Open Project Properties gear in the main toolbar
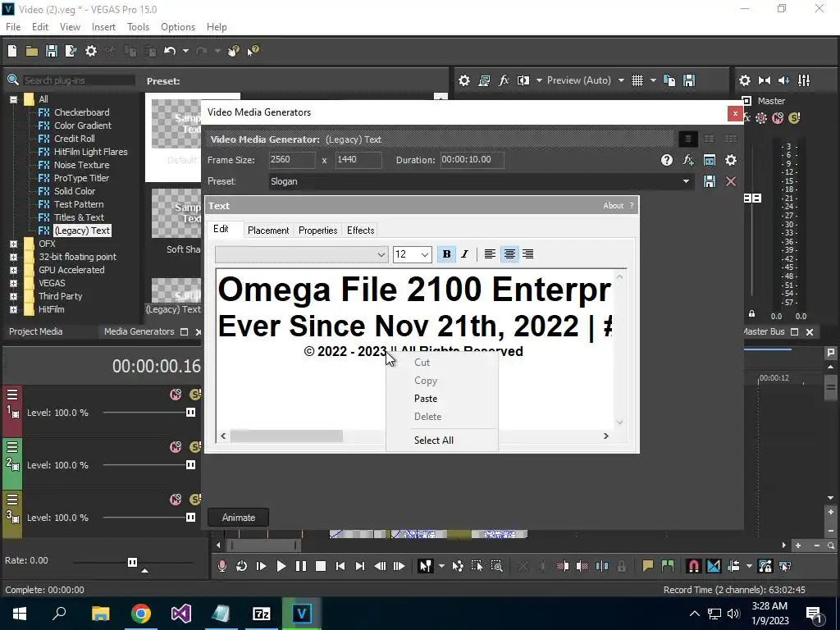The width and height of the screenshot is (840, 630). pyautogui.click(x=91, y=51)
